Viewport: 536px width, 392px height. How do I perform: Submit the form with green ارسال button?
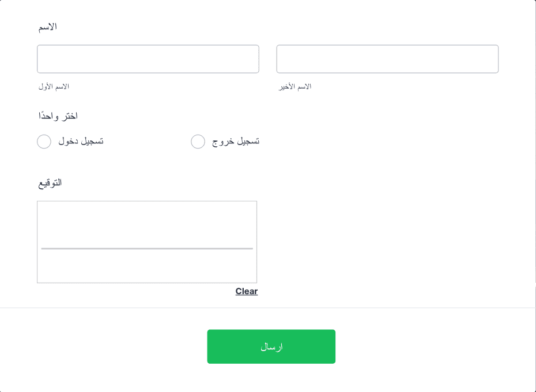point(271,347)
